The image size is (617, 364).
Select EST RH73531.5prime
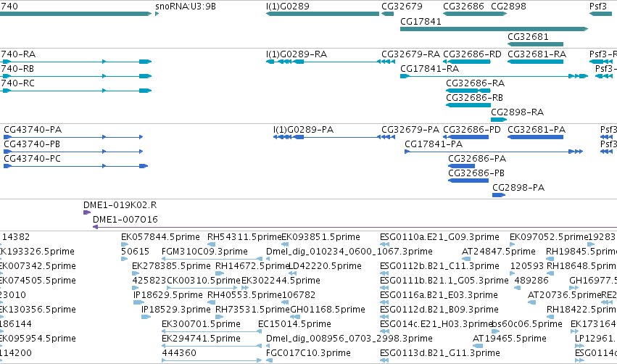(220, 317)
